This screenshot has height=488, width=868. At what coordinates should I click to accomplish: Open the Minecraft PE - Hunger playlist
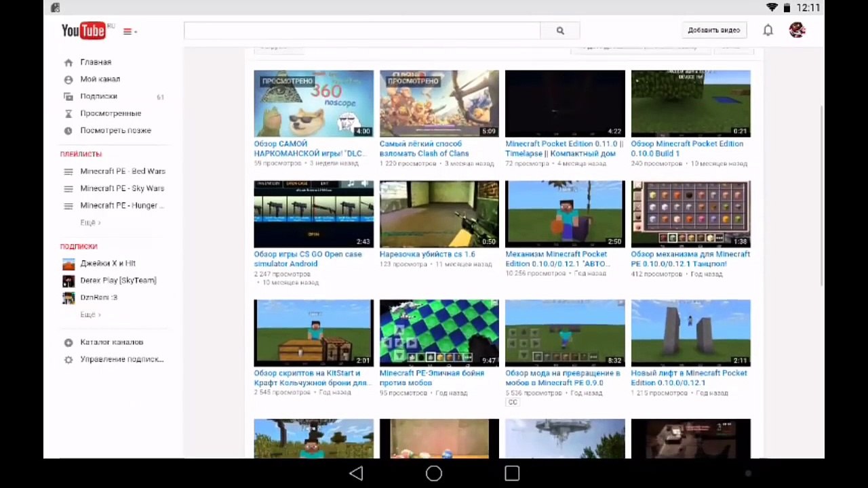point(122,205)
